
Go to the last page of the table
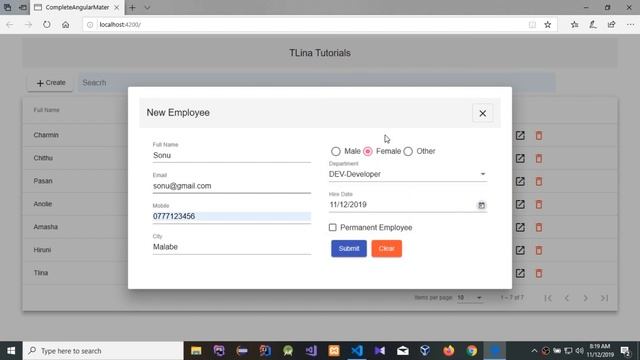[604, 298]
